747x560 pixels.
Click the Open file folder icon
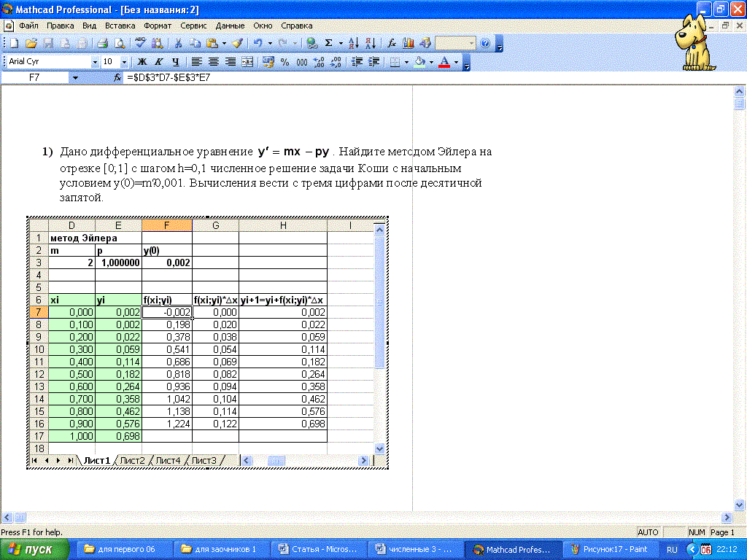coord(32,44)
